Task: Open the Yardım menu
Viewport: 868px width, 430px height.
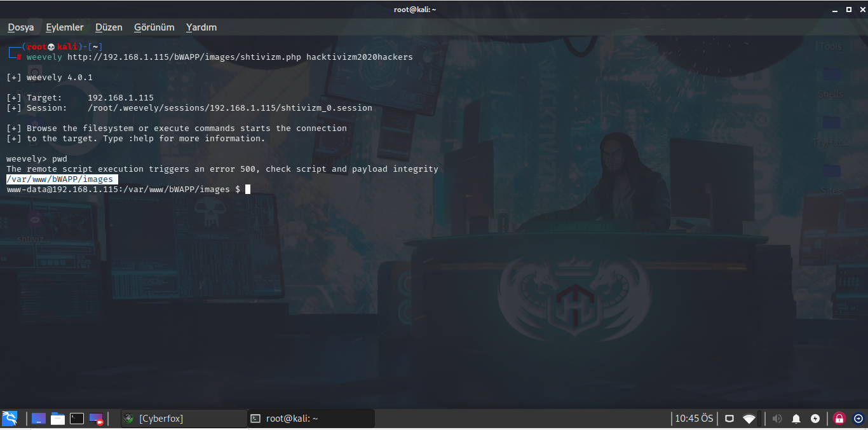Action: [x=201, y=27]
